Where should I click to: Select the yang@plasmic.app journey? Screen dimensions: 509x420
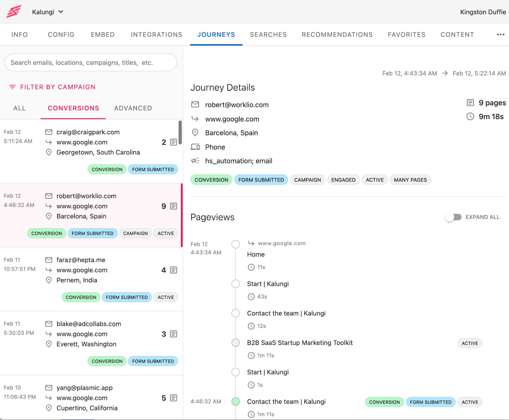pos(91,397)
